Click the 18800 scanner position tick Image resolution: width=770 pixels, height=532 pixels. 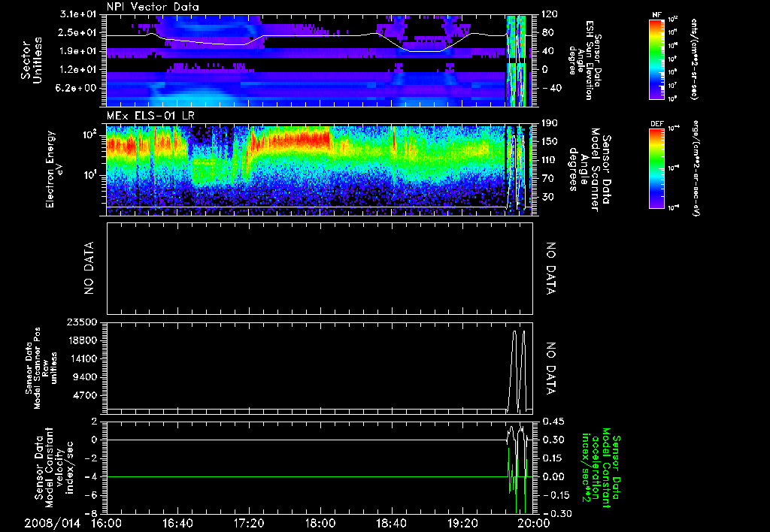[x=82, y=340]
